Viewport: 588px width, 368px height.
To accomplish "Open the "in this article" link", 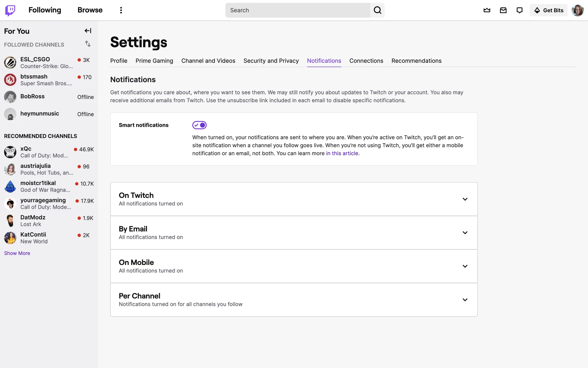I will coord(342,153).
